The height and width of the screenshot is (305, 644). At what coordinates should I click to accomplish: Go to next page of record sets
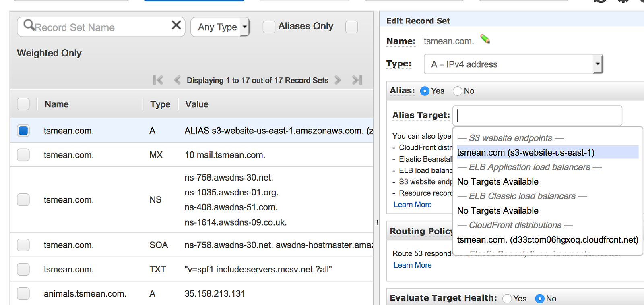pyautogui.click(x=338, y=80)
